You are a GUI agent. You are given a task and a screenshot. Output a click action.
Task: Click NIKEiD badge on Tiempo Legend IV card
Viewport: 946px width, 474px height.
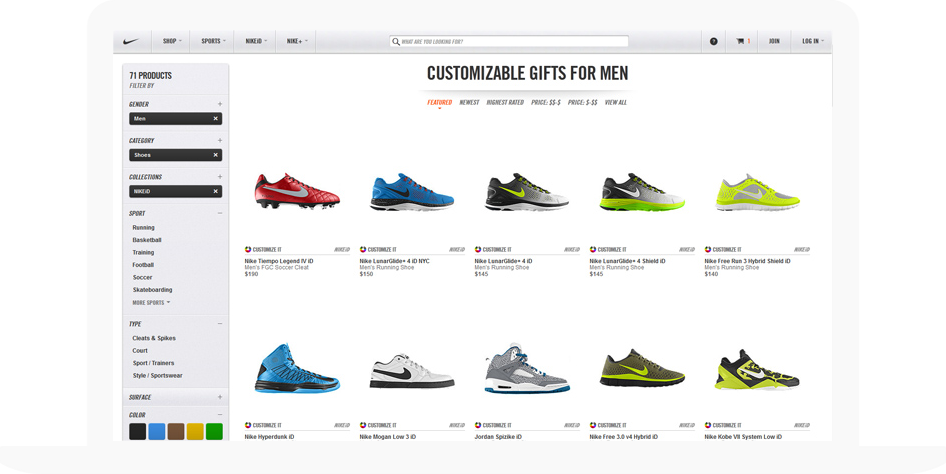click(342, 249)
